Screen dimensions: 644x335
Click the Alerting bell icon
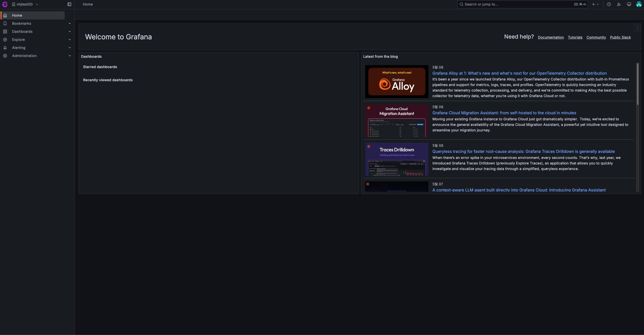click(5, 48)
